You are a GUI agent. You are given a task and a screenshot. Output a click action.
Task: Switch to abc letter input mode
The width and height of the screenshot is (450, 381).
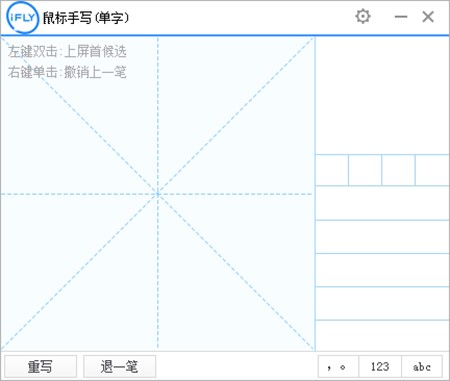coord(422,367)
